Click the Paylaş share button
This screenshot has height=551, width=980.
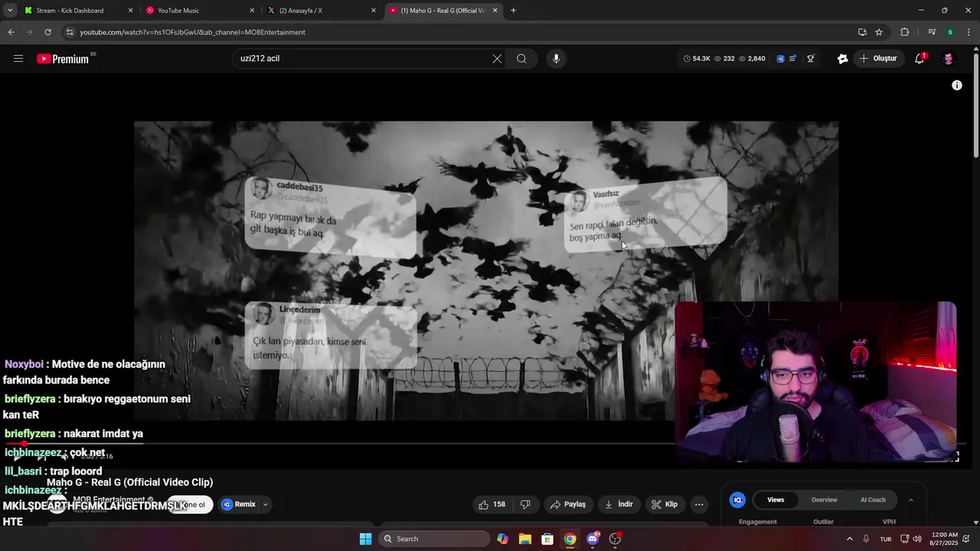568,504
